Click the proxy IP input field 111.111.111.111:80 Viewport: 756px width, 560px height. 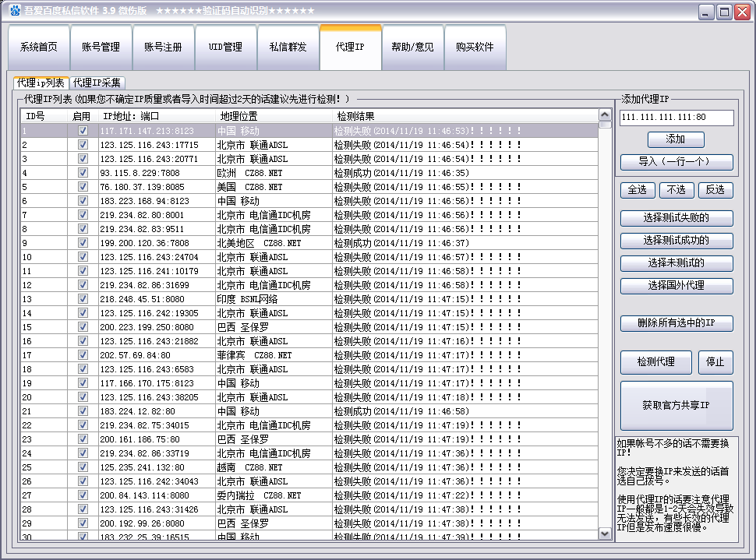tap(677, 118)
